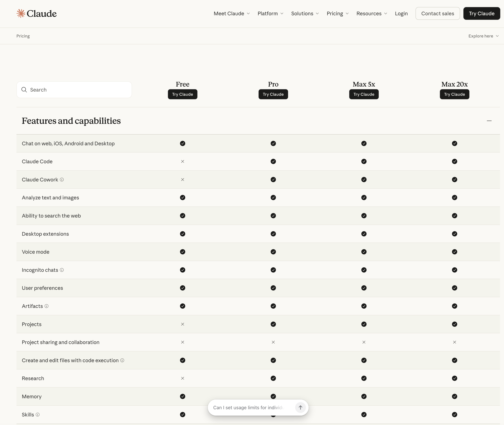Click info icon for code execution files
Image resolution: width=504 pixels, height=425 pixels.
122,360
